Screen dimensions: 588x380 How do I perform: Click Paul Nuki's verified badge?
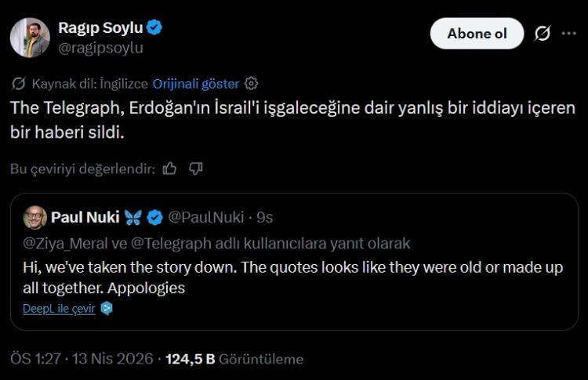(156, 217)
